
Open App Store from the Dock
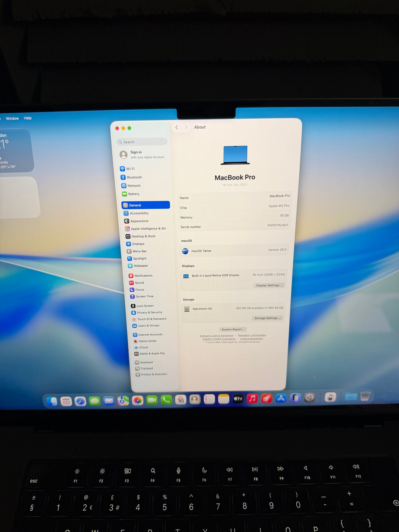281,398
